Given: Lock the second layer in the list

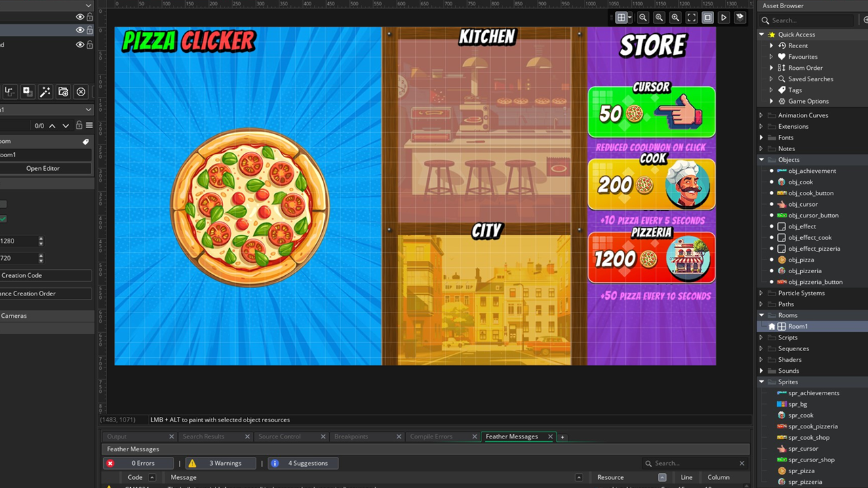Looking at the screenshot, I should click(x=90, y=30).
